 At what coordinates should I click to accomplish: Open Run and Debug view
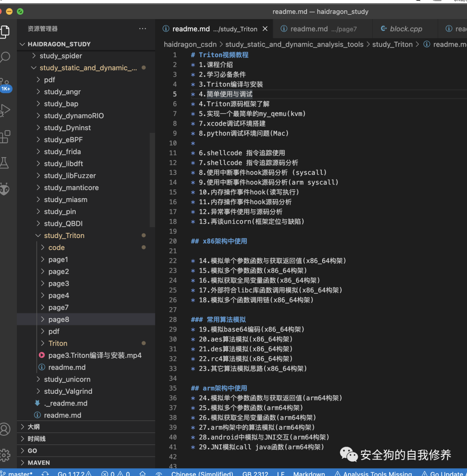(x=5, y=110)
